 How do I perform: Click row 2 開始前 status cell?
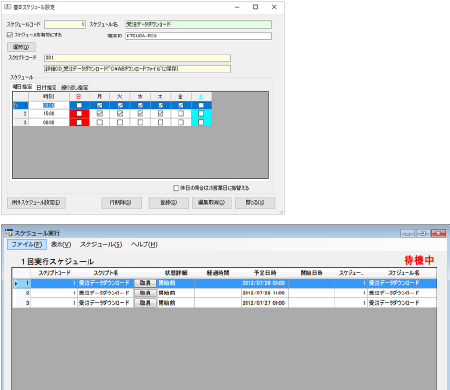(x=176, y=293)
